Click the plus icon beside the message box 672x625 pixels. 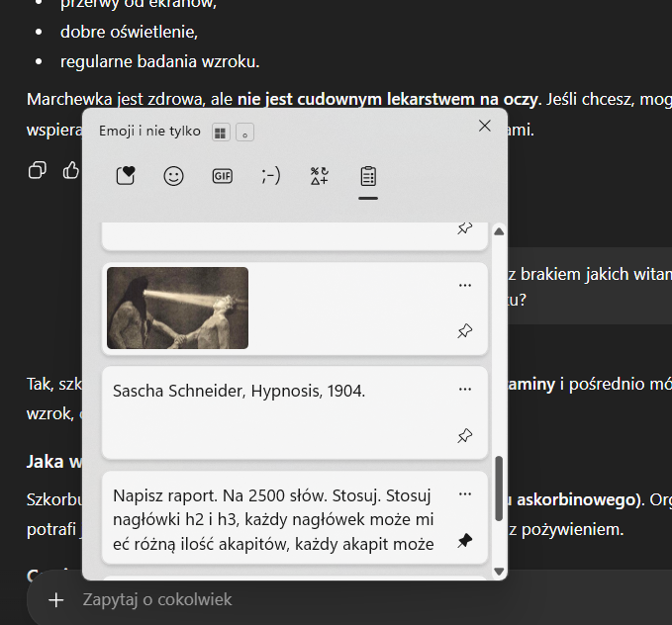56,599
